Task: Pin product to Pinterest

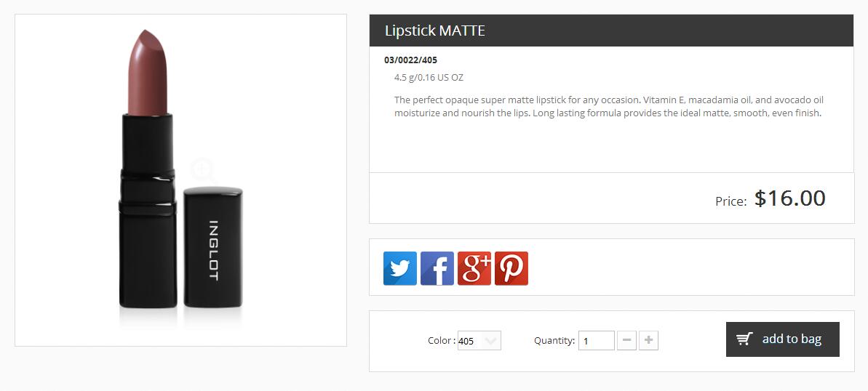Action: (x=511, y=268)
